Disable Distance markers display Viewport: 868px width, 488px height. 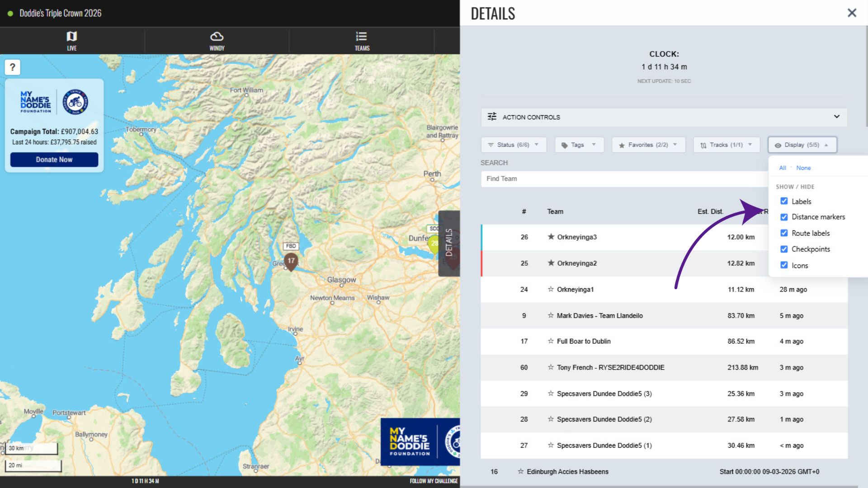click(784, 217)
